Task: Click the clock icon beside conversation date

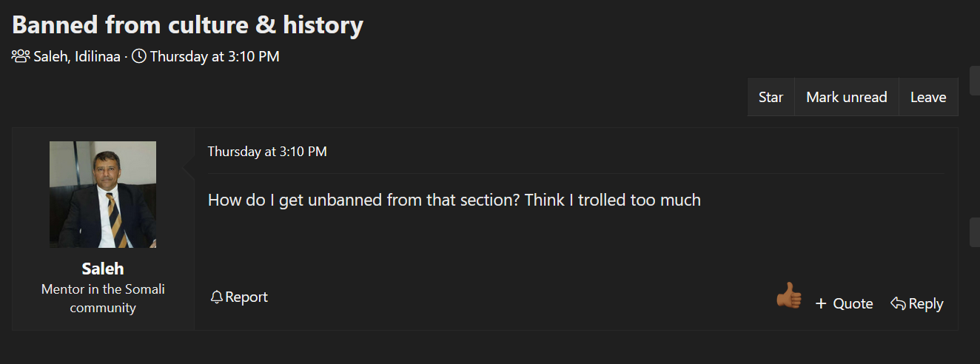Action: (x=139, y=56)
